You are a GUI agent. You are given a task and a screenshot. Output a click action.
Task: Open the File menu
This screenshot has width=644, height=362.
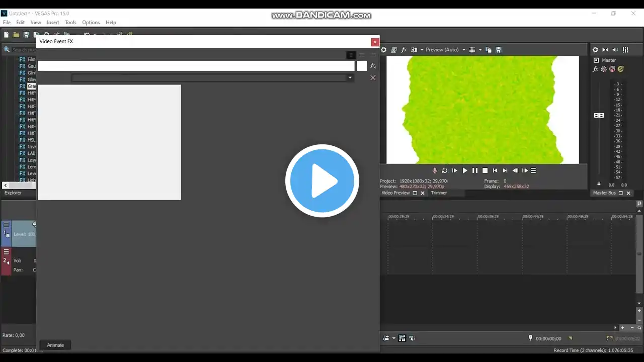(x=7, y=23)
